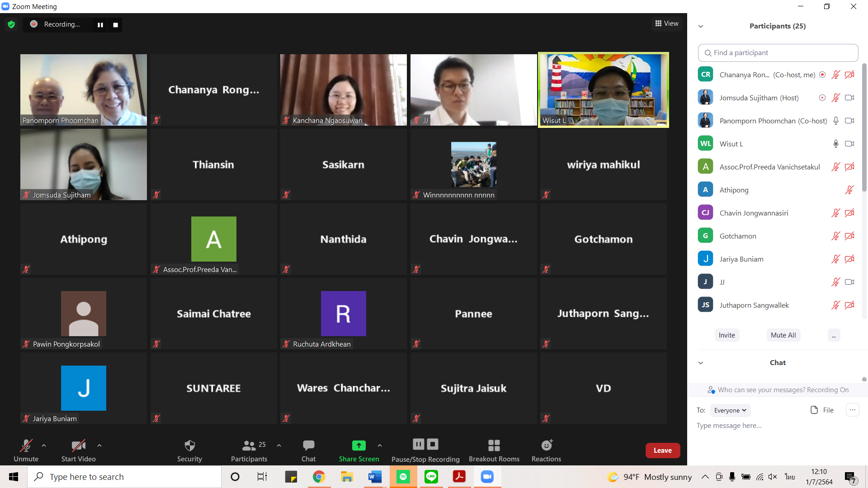Open LINE app from the taskbar

tap(431, 477)
